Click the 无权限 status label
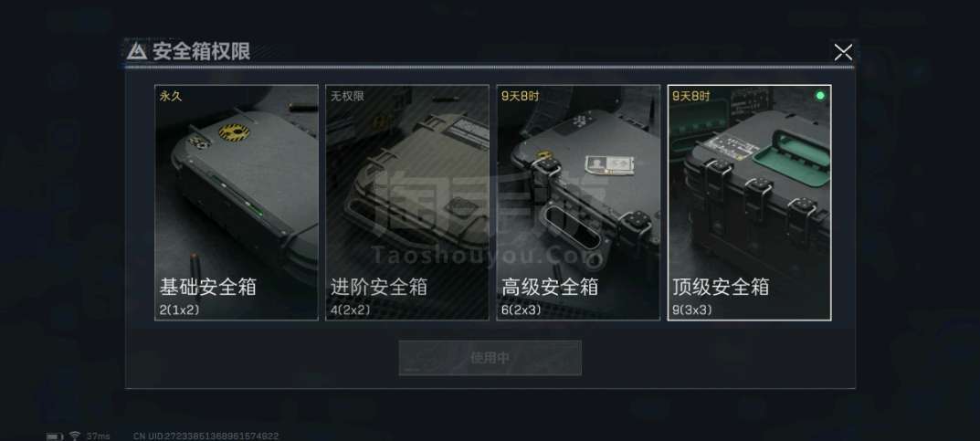 tap(347, 96)
